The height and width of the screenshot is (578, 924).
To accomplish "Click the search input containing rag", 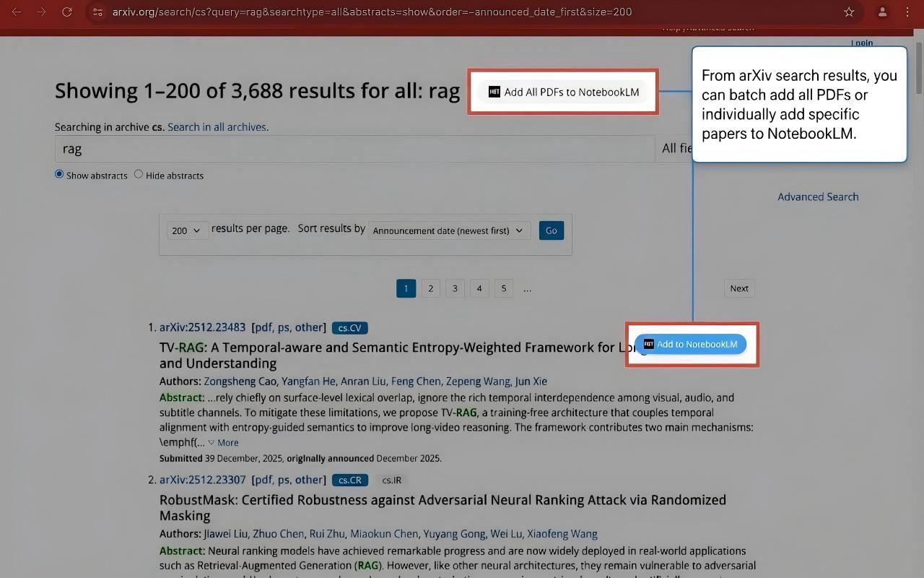I will point(354,149).
